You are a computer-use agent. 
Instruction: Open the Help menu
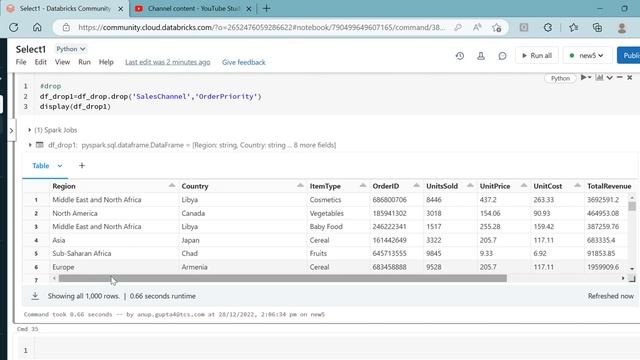click(x=106, y=62)
